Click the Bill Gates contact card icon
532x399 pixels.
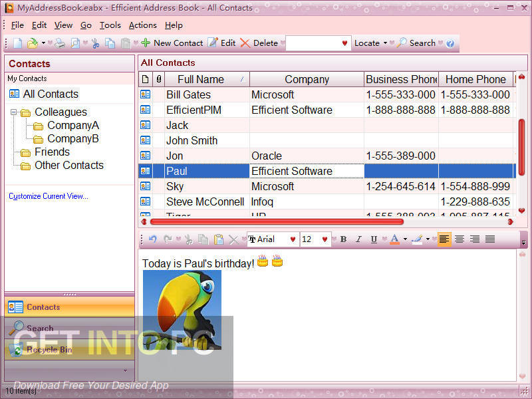coord(145,94)
